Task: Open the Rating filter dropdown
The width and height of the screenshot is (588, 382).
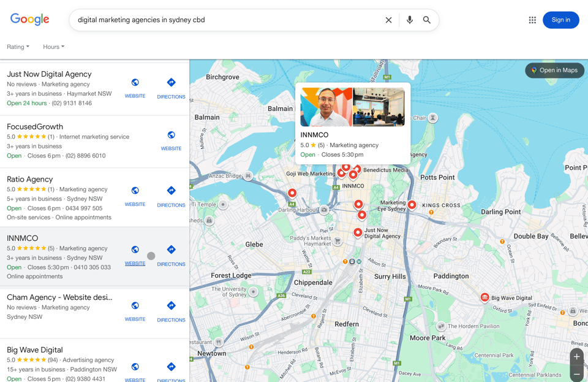Action: click(x=18, y=47)
